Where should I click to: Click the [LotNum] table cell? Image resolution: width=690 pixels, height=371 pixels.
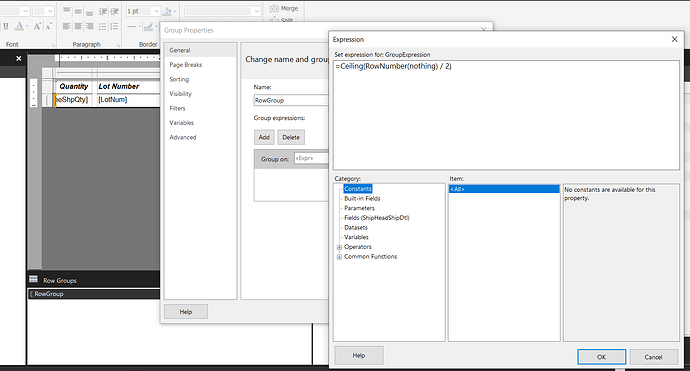pos(128,99)
